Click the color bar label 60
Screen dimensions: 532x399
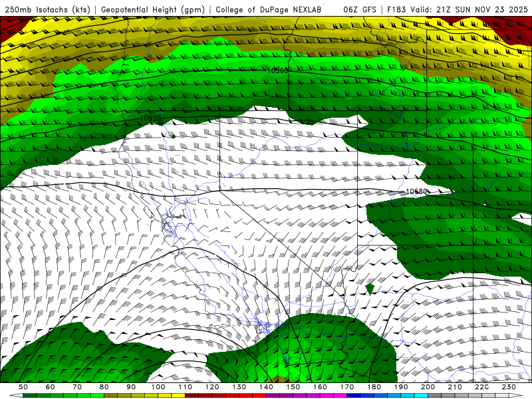(x=51, y=387)
